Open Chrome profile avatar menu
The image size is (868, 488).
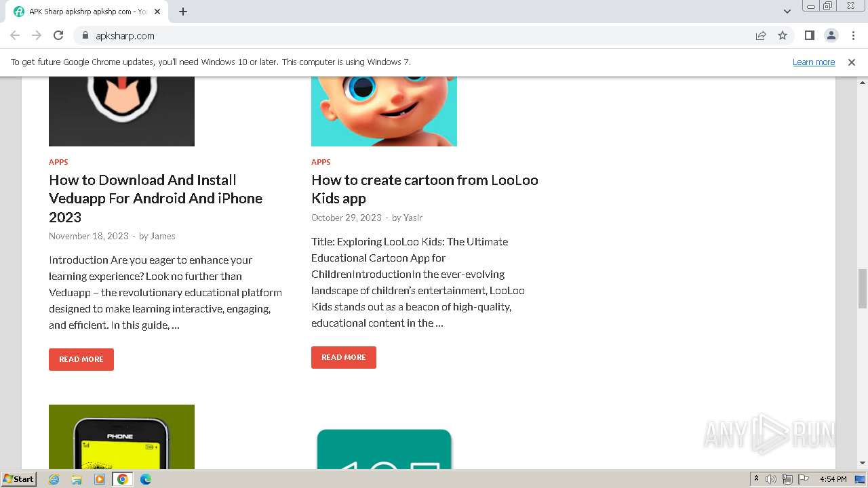tap(831, 35)
